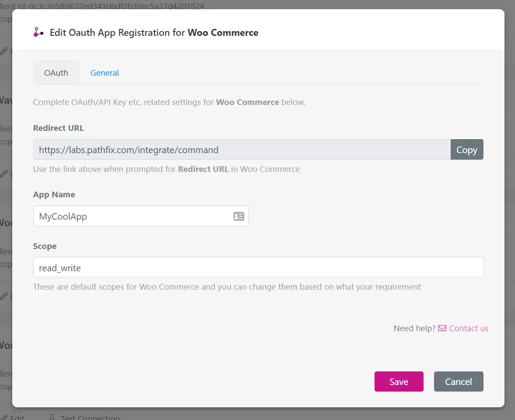Viewport: 515px width, 420px height.
Task: Switch to the OAuth tab
Action: click(56, 73)
